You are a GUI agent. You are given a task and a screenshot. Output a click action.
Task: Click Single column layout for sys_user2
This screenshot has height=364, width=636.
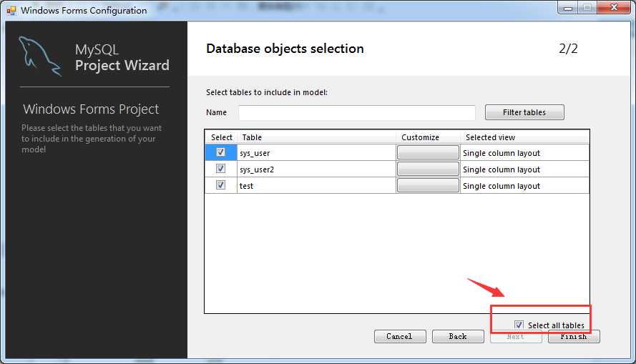coord(525,169)
